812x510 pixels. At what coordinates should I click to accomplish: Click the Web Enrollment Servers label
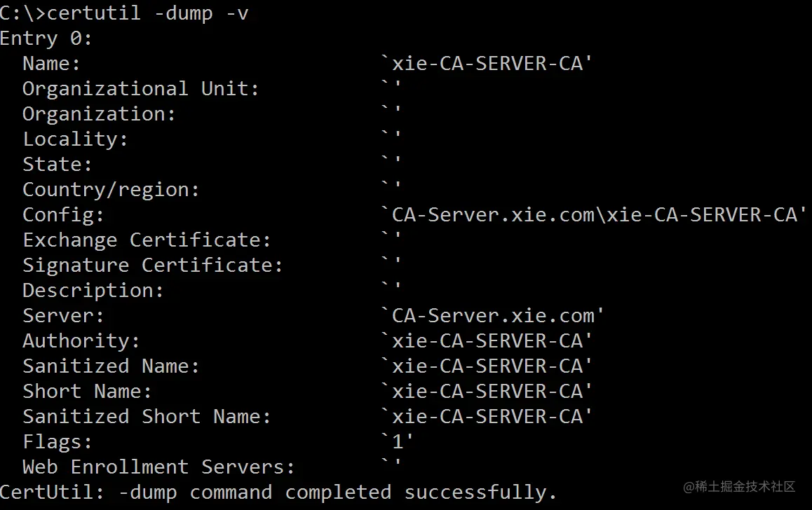[x=158, y=467]
